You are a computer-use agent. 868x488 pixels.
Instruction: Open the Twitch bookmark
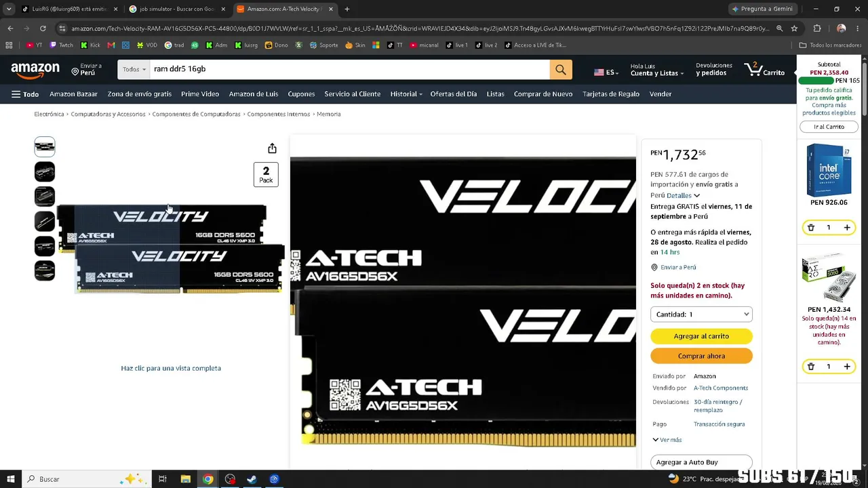(x=62, y=45)
